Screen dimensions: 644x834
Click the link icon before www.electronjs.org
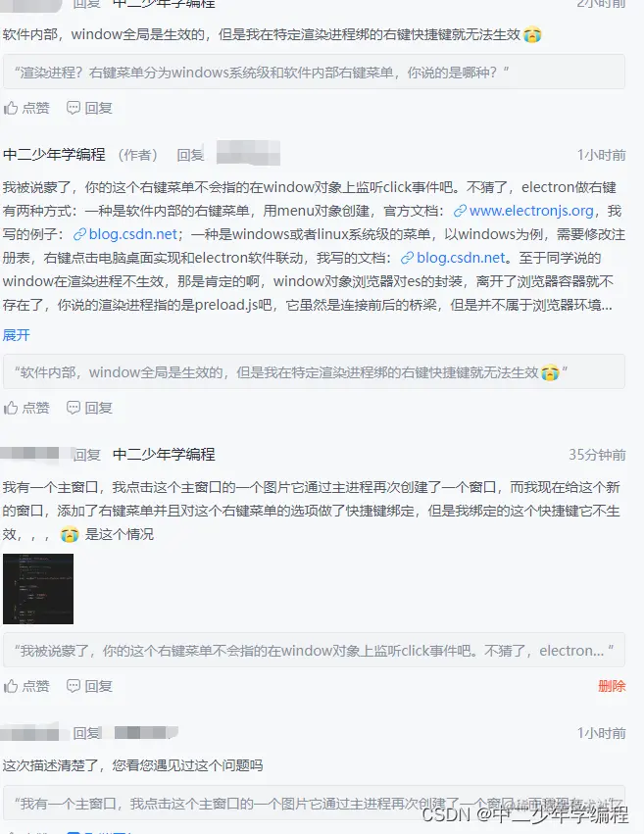pyautogui.click(x=460, y=211)
